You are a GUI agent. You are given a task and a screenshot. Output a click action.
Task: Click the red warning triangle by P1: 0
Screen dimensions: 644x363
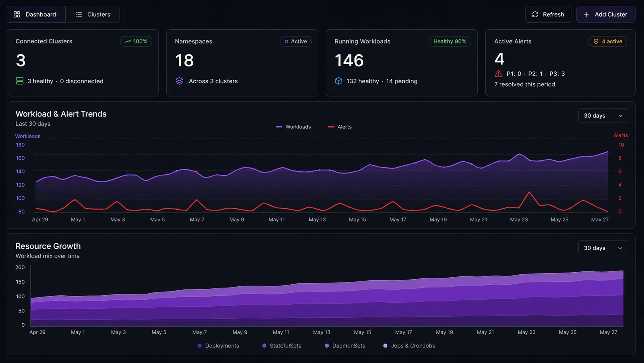[x=498, y=74]
